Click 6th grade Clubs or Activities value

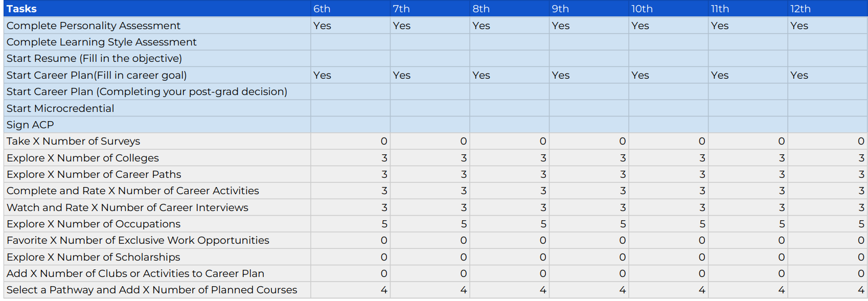click(383, 273)
